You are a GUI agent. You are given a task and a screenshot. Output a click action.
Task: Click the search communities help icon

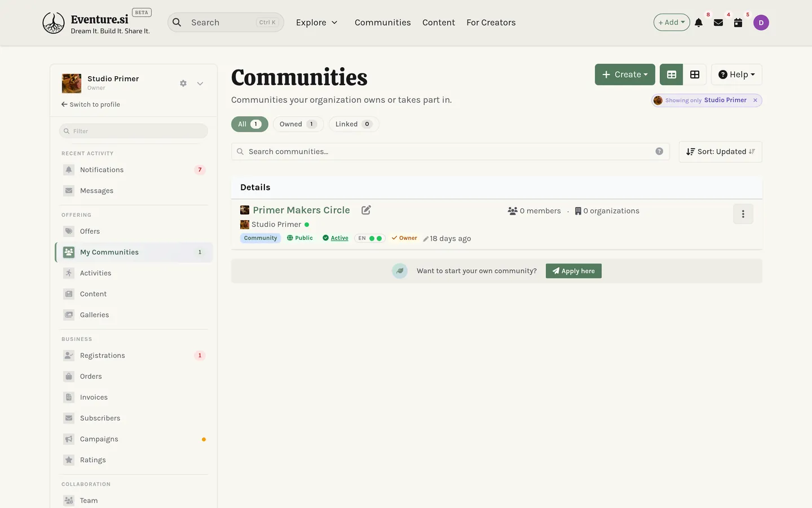[659, 151]
